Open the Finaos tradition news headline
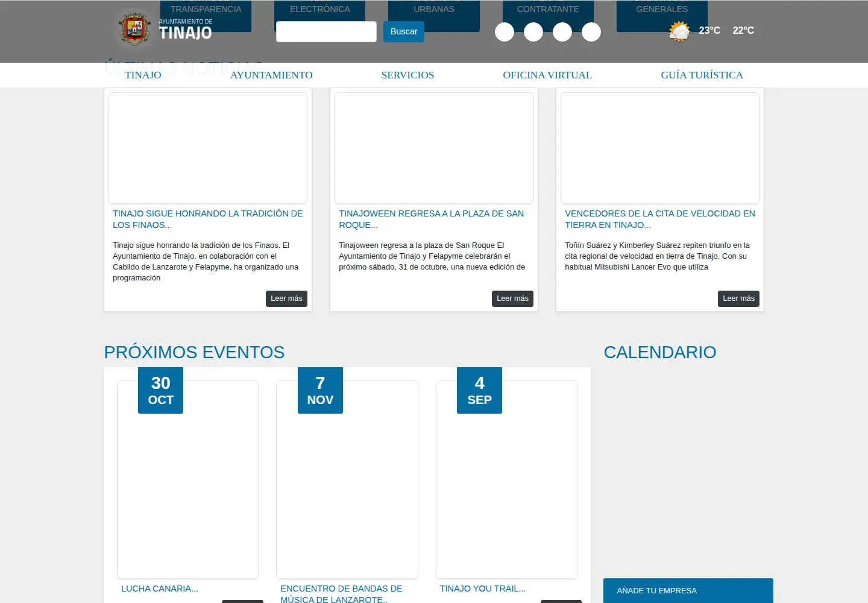The image size is (868, 603). click(x=208, y=219)
